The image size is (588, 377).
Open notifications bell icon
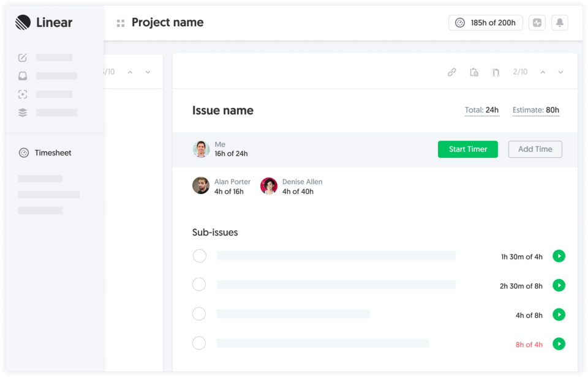click(x=559, y=23)
